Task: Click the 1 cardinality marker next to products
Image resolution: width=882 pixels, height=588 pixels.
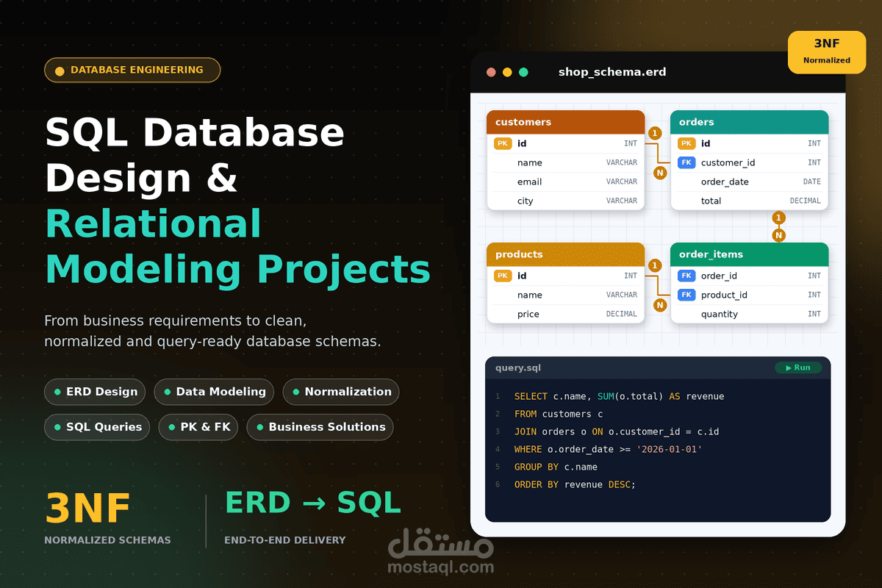Action: (x=656, y=265)
